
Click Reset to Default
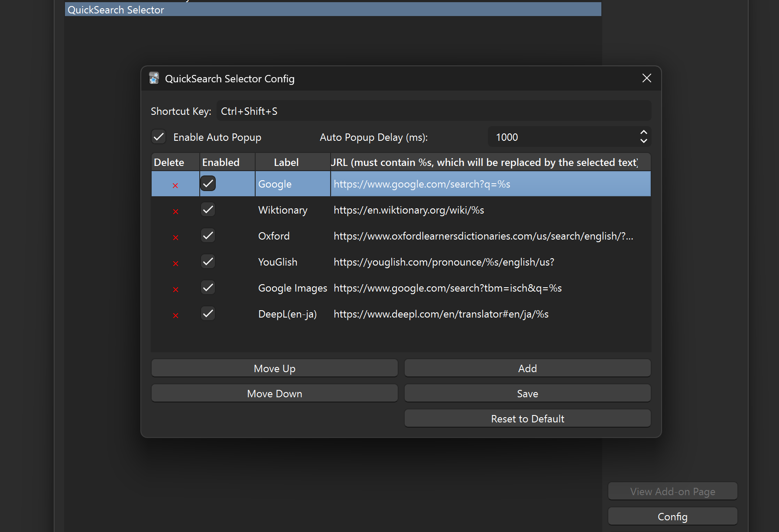[527, 418]
